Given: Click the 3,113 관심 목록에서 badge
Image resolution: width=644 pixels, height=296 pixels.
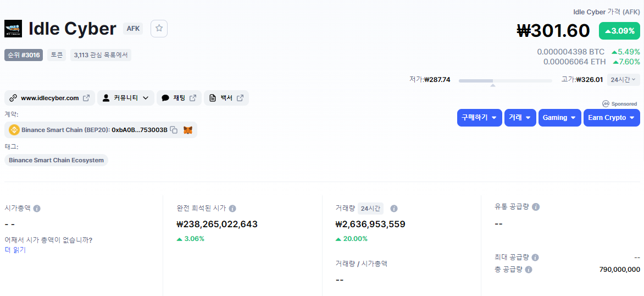Looking at the screenshot, I should pos(101,54).
